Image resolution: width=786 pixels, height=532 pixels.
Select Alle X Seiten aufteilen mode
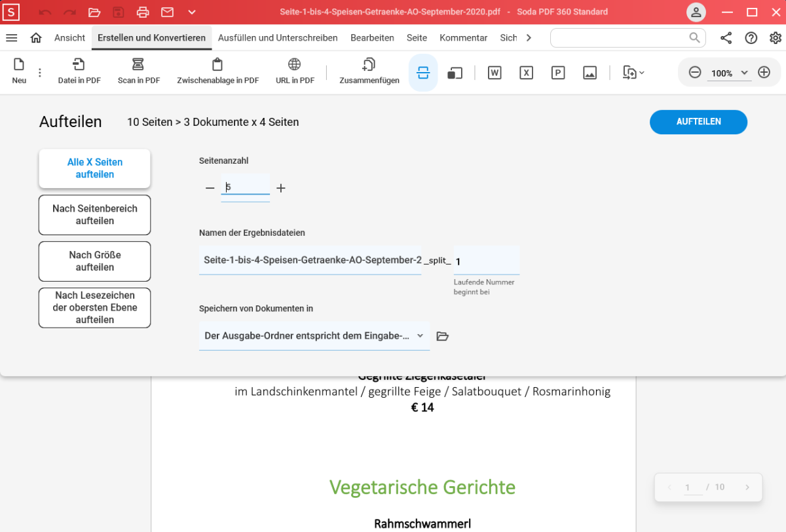[x=95, y=168]
